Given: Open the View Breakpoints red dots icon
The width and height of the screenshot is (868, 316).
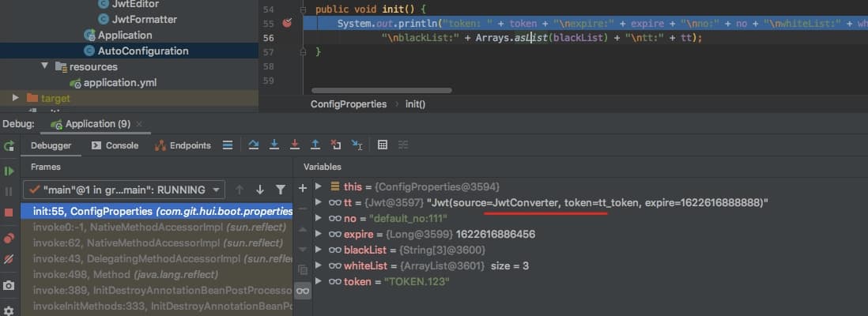Looking at the screenshot, I should tap(9, 237).
